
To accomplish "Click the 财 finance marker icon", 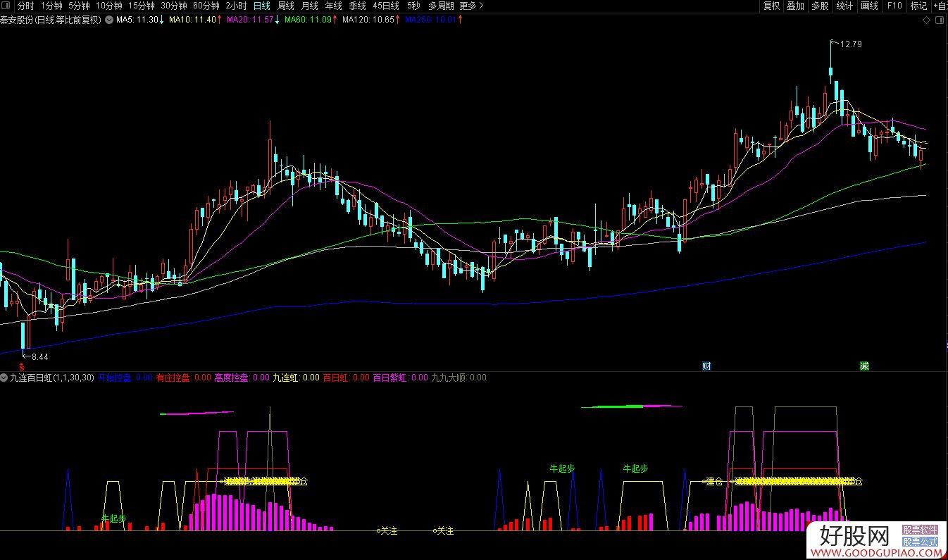I will click(x=706, y=366).
